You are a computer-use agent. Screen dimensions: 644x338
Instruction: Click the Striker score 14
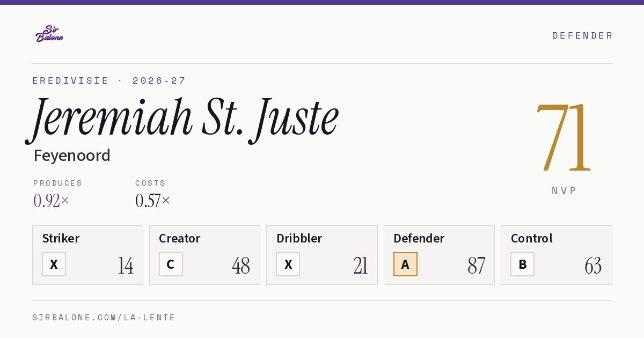click(126, 265)
